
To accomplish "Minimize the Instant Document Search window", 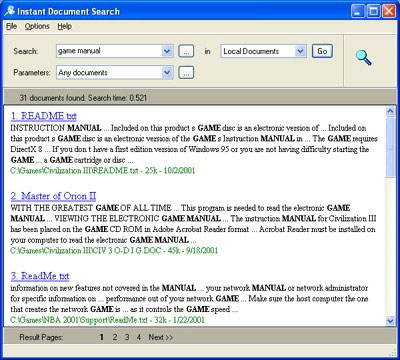I will (x=358, y=11).
